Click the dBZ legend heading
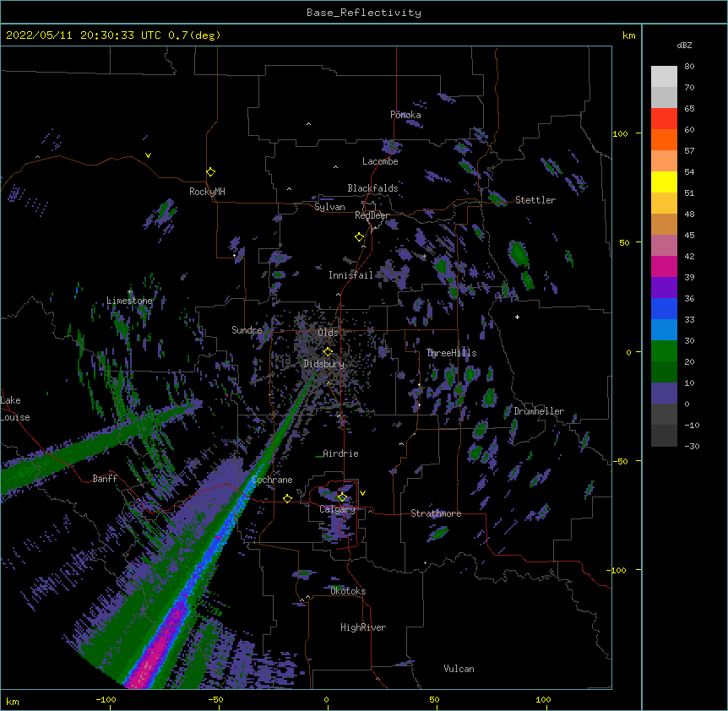Screen dimensions: 728x711 pos(684,46)
